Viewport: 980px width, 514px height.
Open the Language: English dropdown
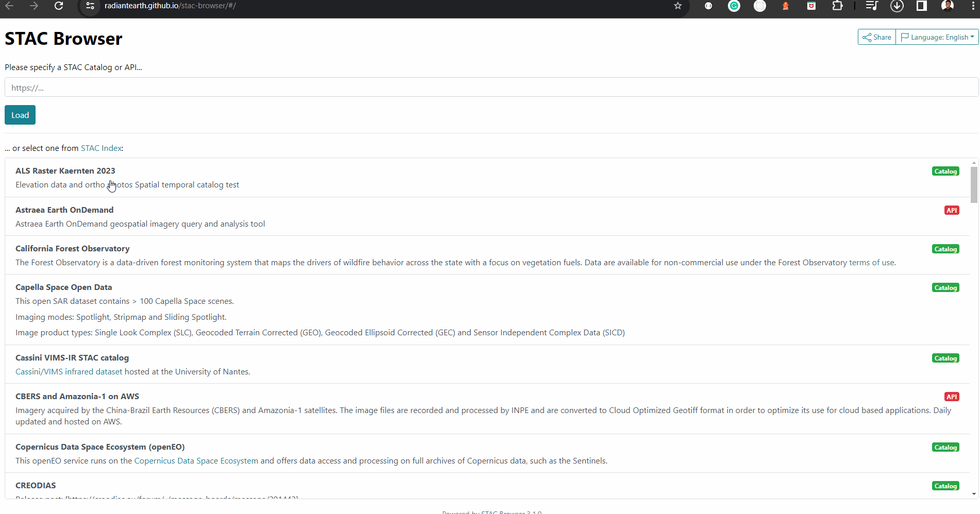coord(937,37)
